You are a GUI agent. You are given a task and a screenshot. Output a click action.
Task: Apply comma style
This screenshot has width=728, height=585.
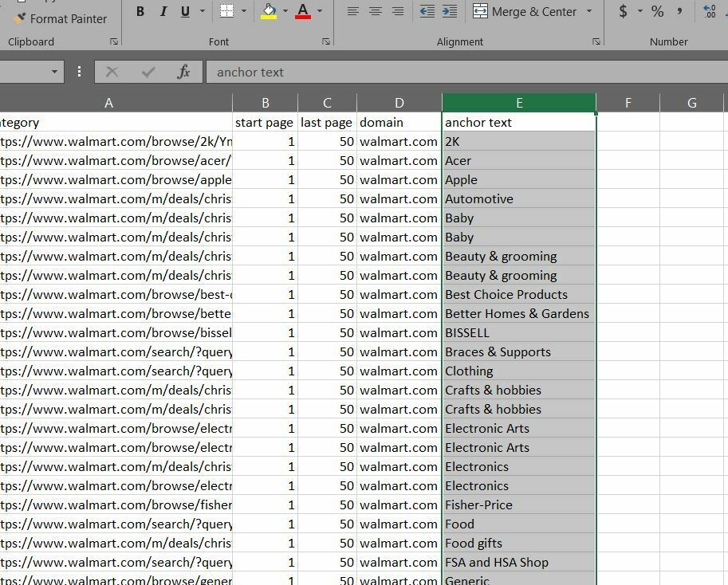pos(679,11)
